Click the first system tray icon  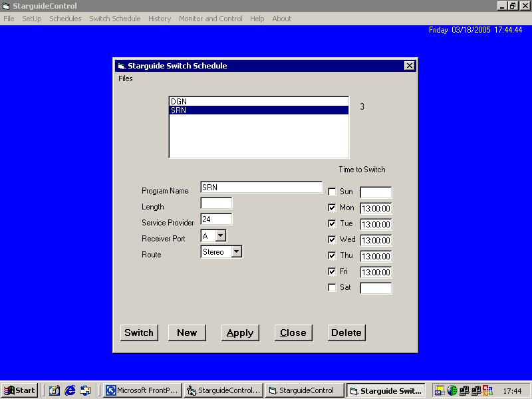[x=440, y=390]
